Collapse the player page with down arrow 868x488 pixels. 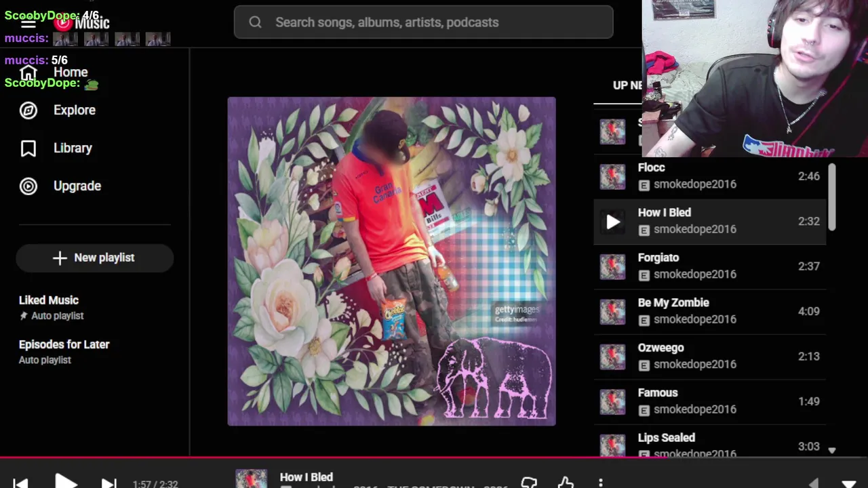(x=848, y=483)
